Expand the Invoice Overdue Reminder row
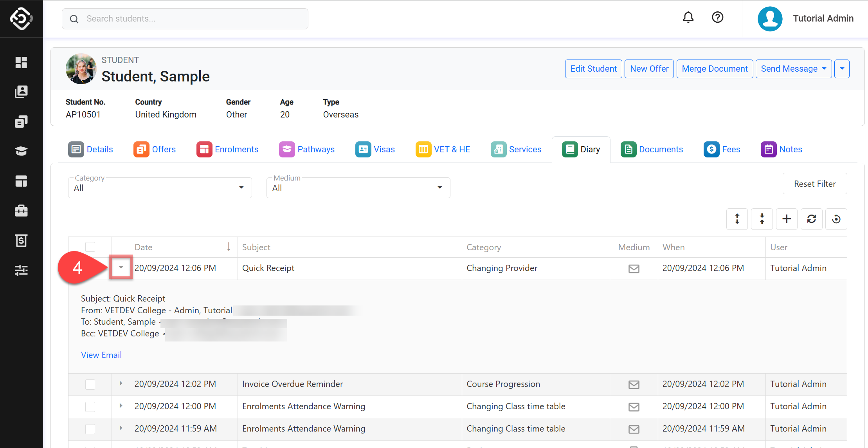Viewport: 868px width, 448px height. pos(121,383)
